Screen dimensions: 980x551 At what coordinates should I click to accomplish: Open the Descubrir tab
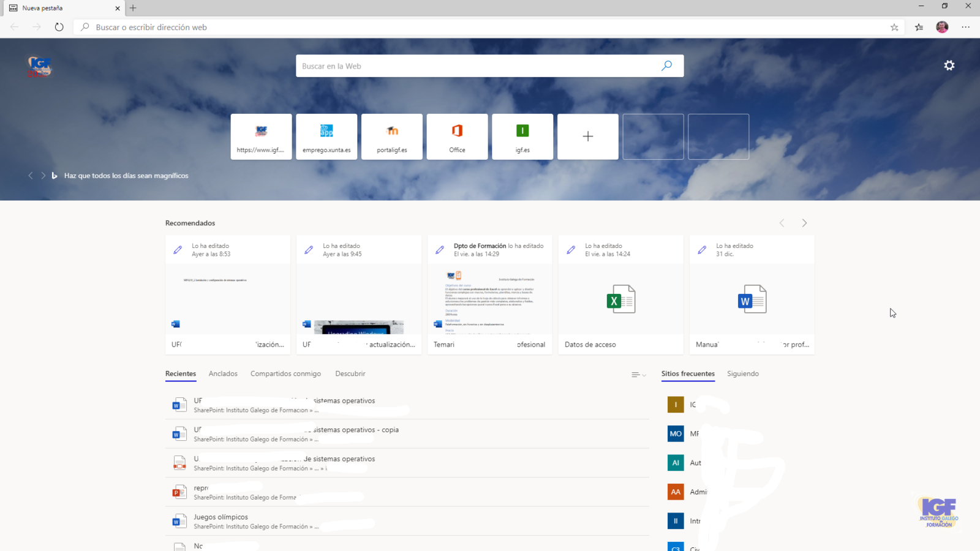click(350, 373)
